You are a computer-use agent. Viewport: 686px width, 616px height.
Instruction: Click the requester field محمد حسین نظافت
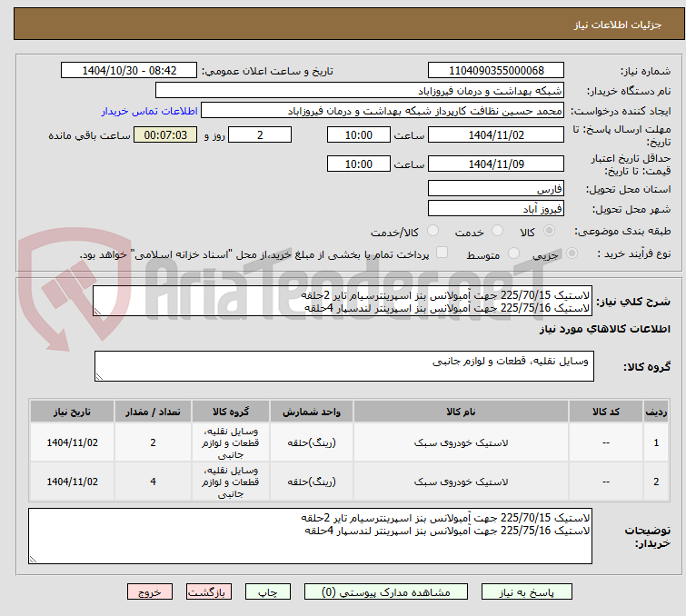coord(383,111)
